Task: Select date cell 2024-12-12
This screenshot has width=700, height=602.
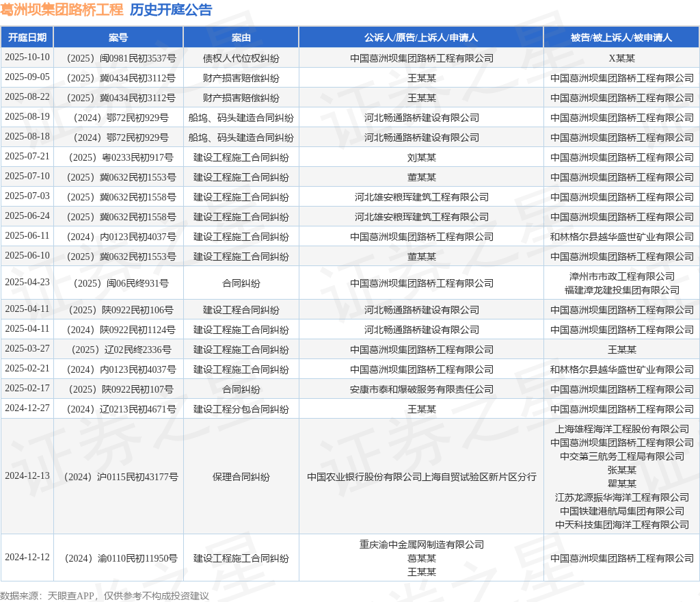Action: [x=27, y=557]
